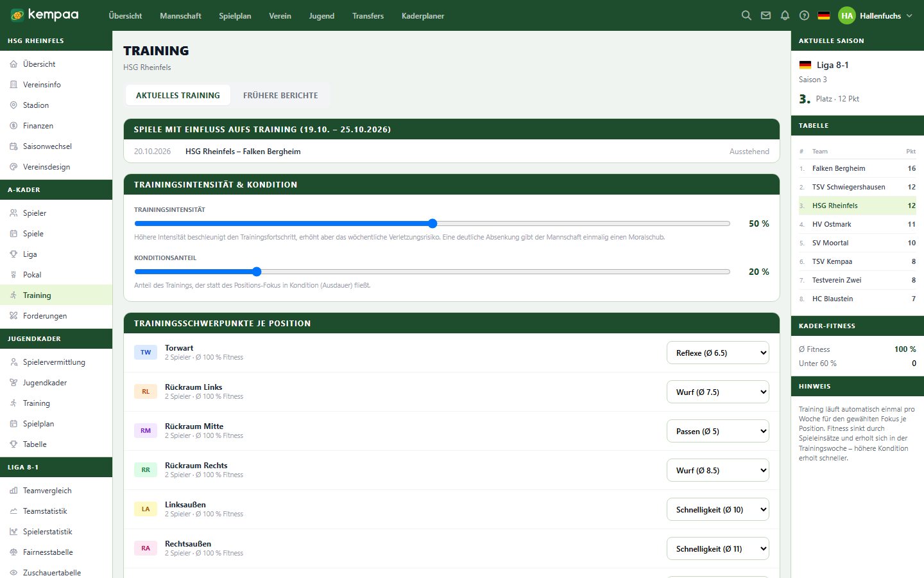924x578 pixels.
Task: Click the Vereinsdesign palette icon
Action: [13, 167]
